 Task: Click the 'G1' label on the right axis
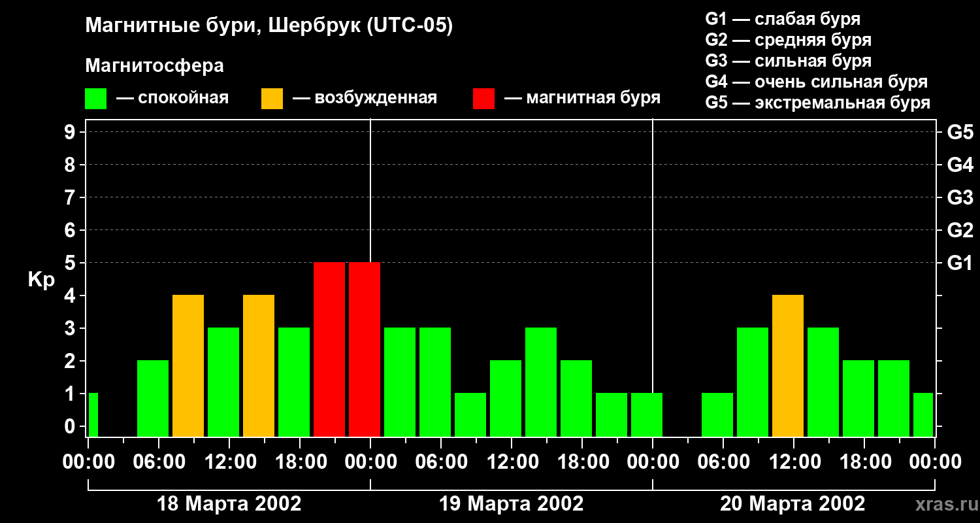pos(960,263)
